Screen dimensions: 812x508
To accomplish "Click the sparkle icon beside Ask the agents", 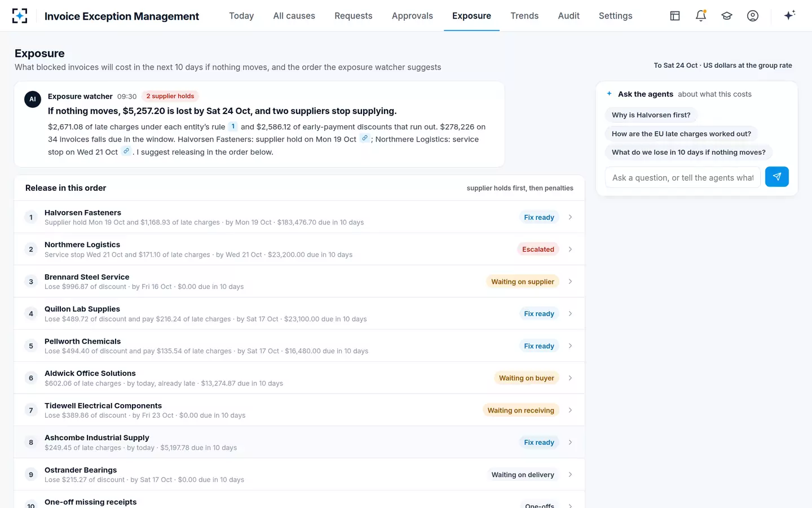I will coord(610,94).
